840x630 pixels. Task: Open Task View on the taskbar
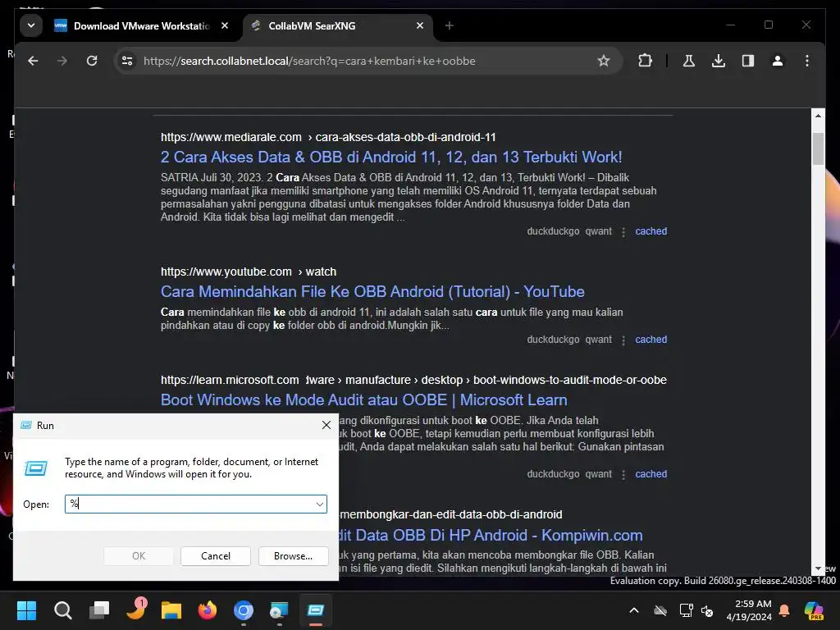point(99,610)
